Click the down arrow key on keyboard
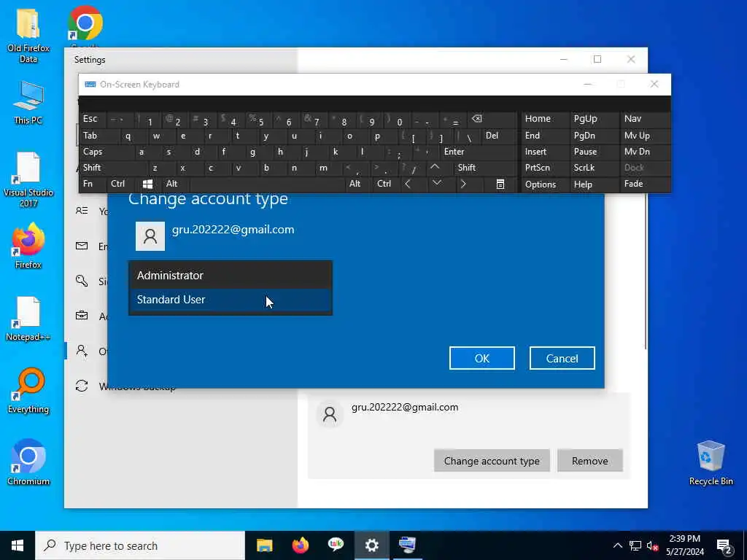Image resolution: width=747 pixels, height=560 pixels. coord(436,184)
